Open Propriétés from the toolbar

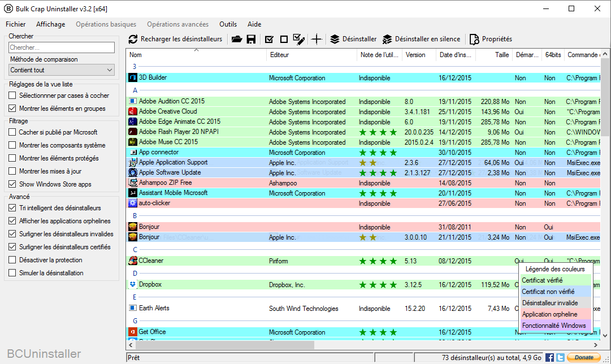pos(491,39)
